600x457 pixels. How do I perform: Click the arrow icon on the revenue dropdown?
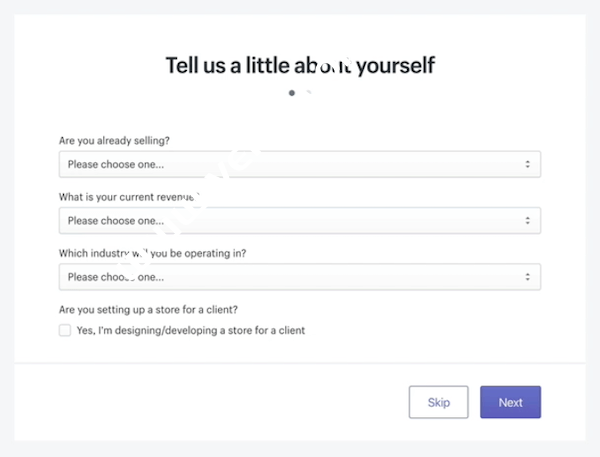527,220
